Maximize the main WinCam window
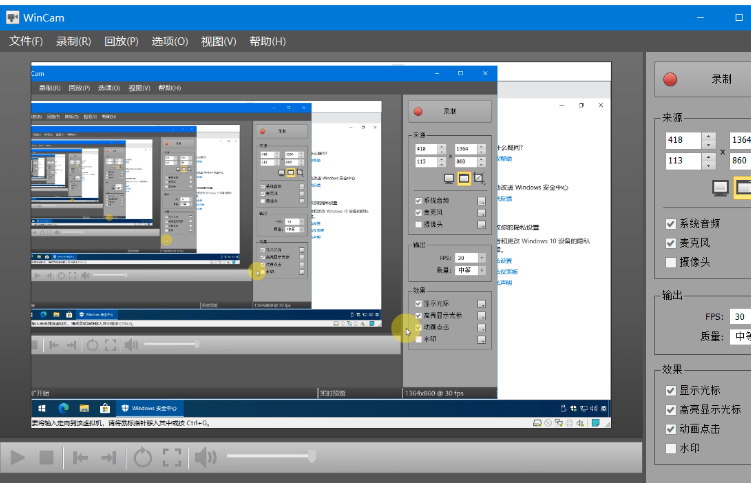 [739, 17]
